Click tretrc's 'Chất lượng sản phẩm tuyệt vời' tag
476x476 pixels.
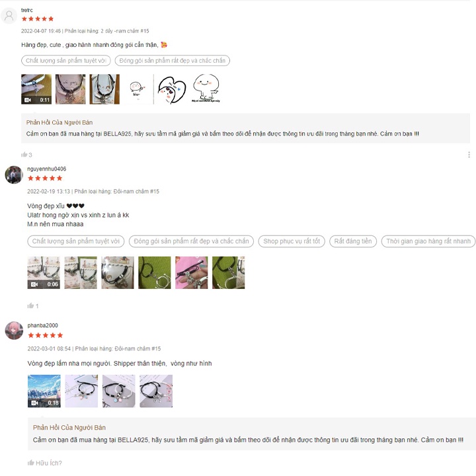point(66,61)
